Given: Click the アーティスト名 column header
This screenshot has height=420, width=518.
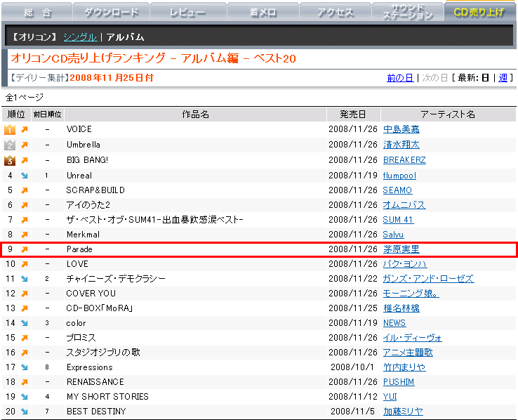Looking at the screenshot, I should (448, 114).
